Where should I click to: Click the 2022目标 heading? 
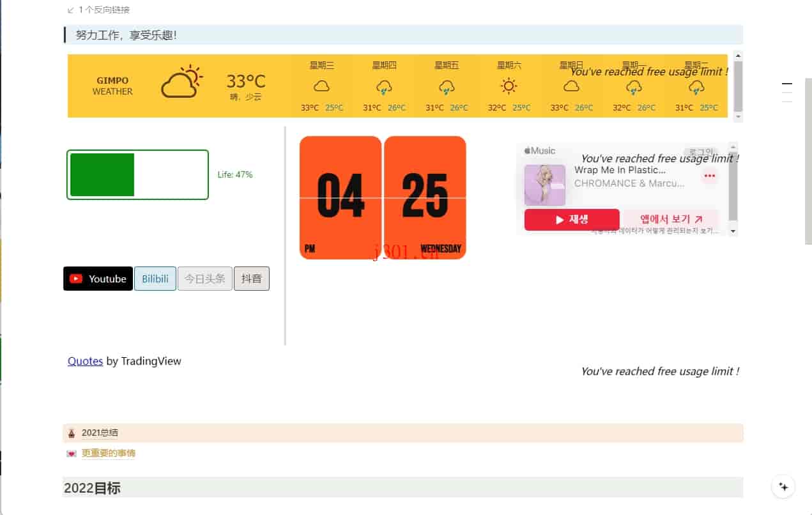(x=92, y=488)
